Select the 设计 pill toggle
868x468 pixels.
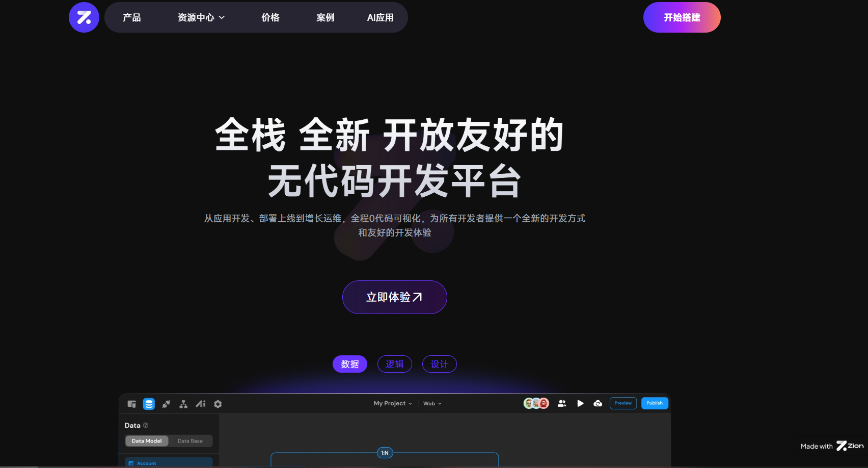tap(439, 364)
